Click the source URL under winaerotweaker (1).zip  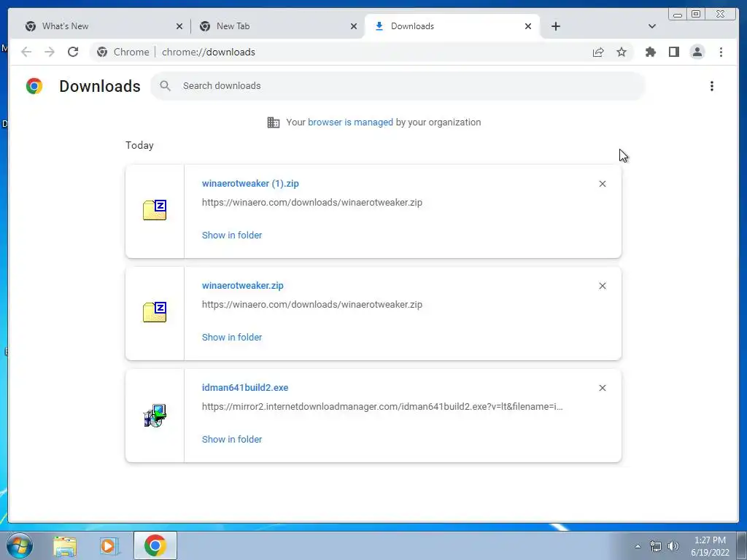[312, 203]
